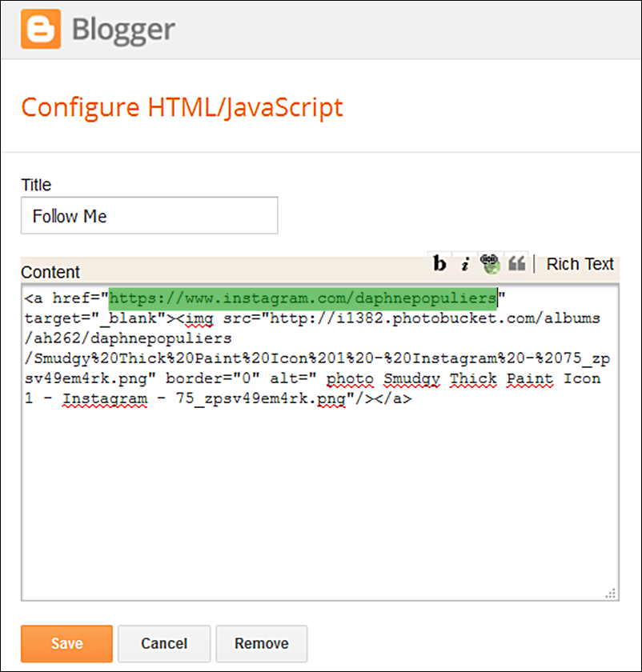The width and height of the screenshot is (642, 672).
Task: Click the blockquote quotation marks icon
Action: [516, 263]
